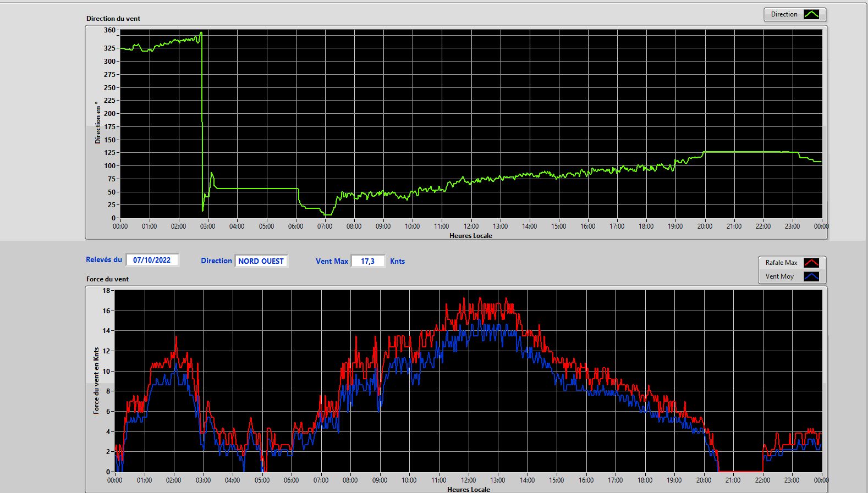The height and width of the screenshot is (493, 868).
Task: Select the Direction legend label
Action: click(x=784, y=14)
